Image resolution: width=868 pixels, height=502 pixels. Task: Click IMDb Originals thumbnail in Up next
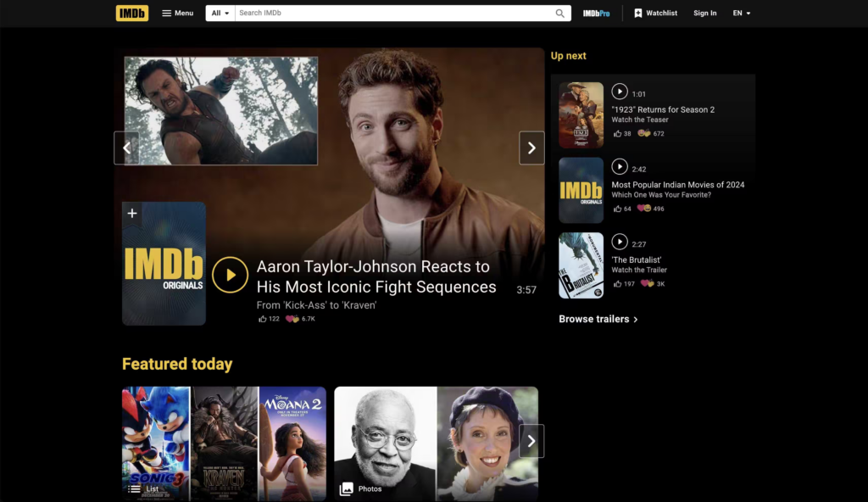[581, 190]
